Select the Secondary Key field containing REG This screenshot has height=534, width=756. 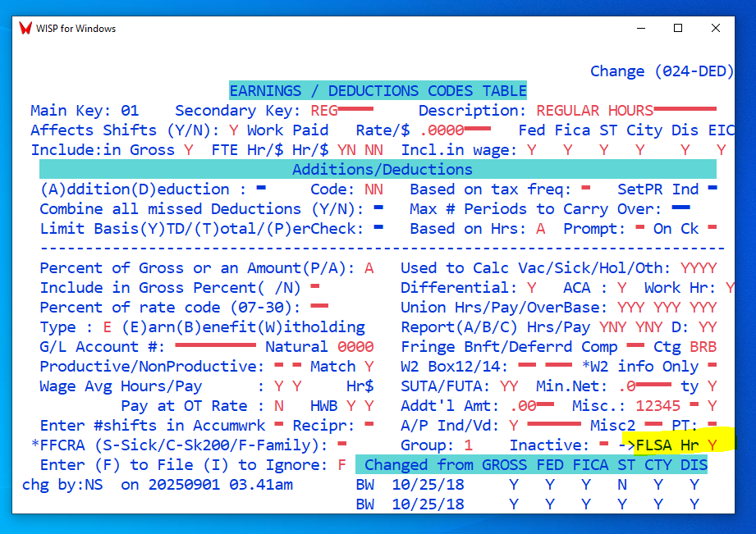[341, 111]
